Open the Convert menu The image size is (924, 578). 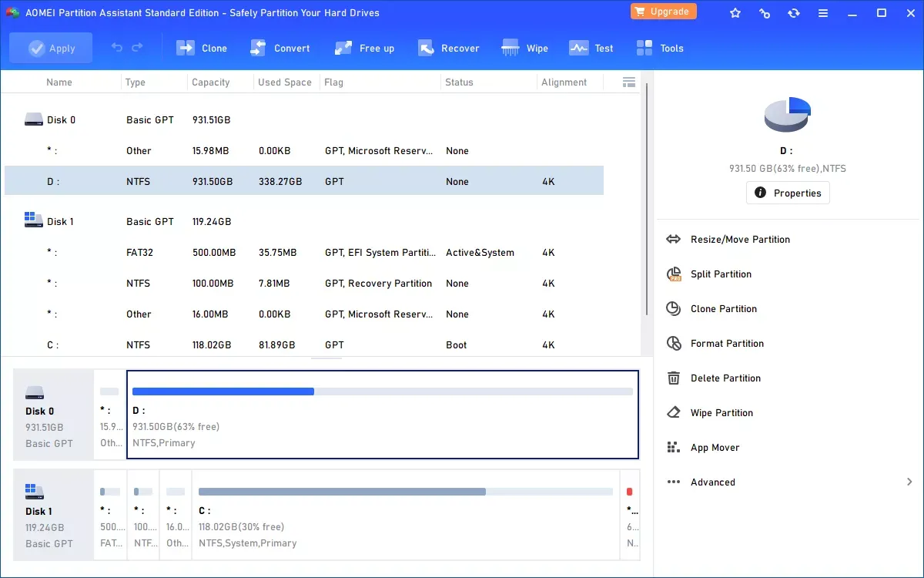point(280,48)
